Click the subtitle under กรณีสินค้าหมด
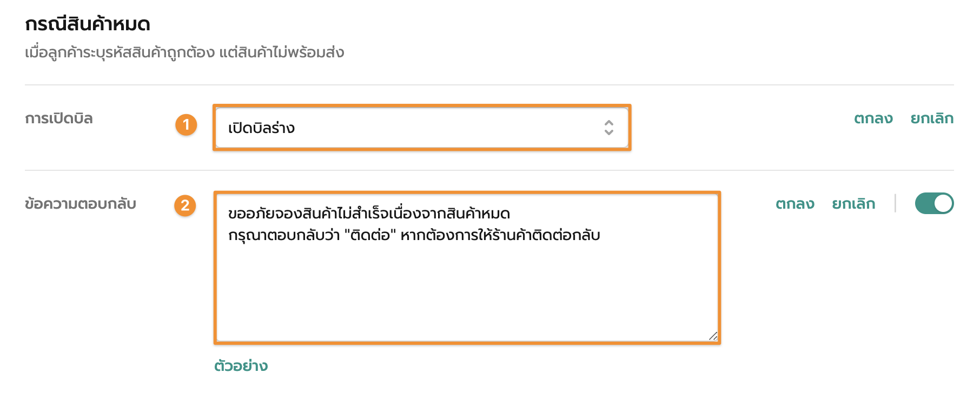Screen dimensions: 980x399 pyautogui.click(x=184, y=52)
